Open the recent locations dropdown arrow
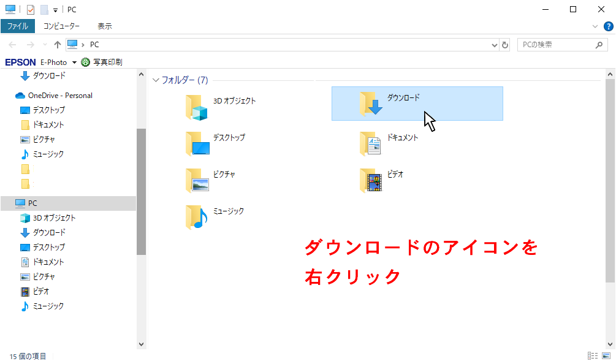 (x=45, y=45)
